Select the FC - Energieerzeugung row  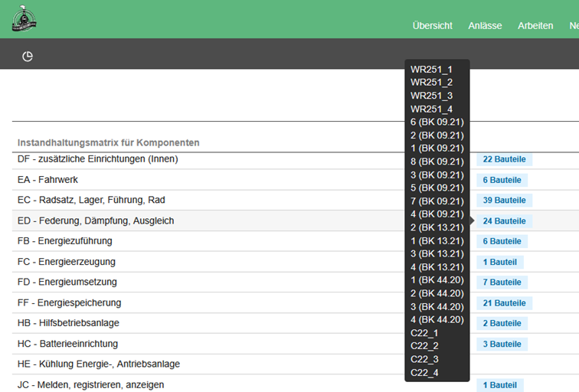(x=67, y=262)
